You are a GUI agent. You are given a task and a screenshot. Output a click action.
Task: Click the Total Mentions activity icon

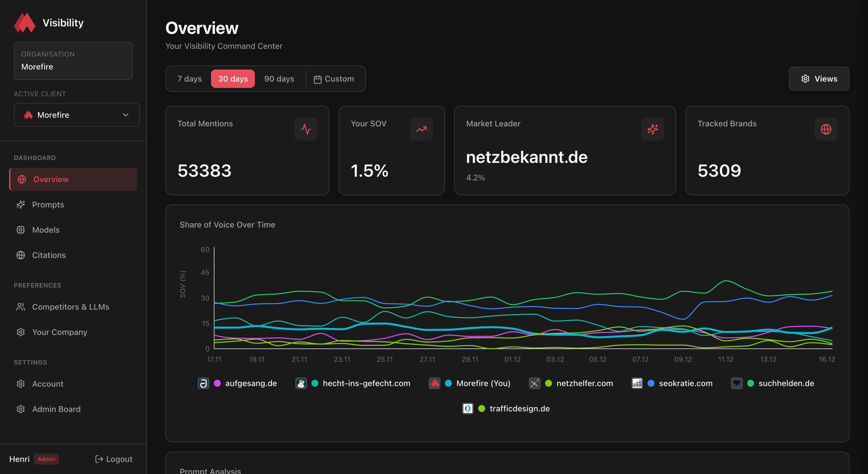pyautogui.click(x=306, y=129)
